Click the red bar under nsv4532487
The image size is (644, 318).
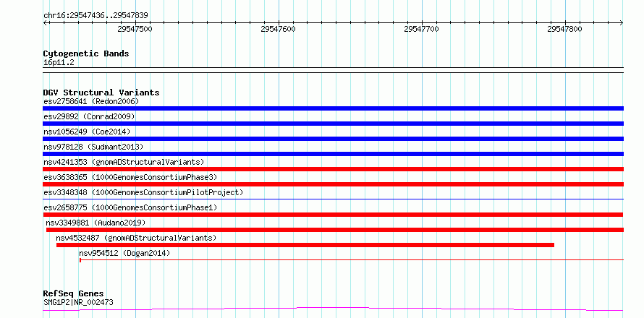pos(305,245)
